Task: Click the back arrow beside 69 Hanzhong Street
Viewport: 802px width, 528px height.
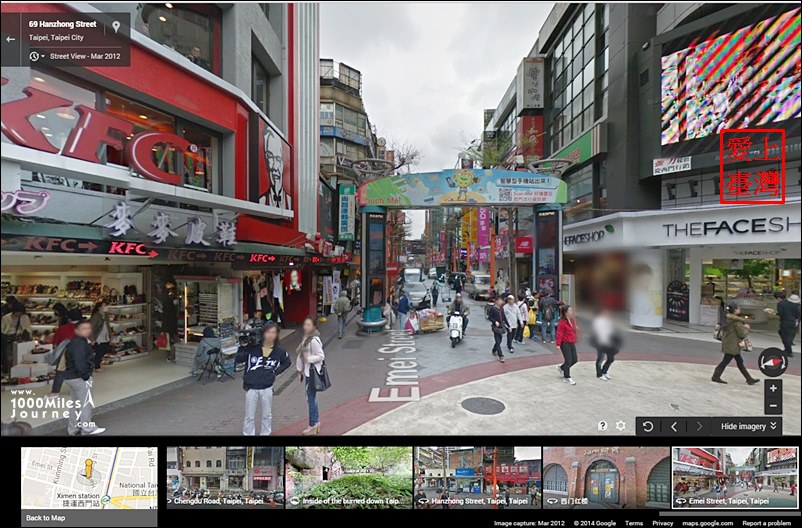Action: tap(10, 39)
